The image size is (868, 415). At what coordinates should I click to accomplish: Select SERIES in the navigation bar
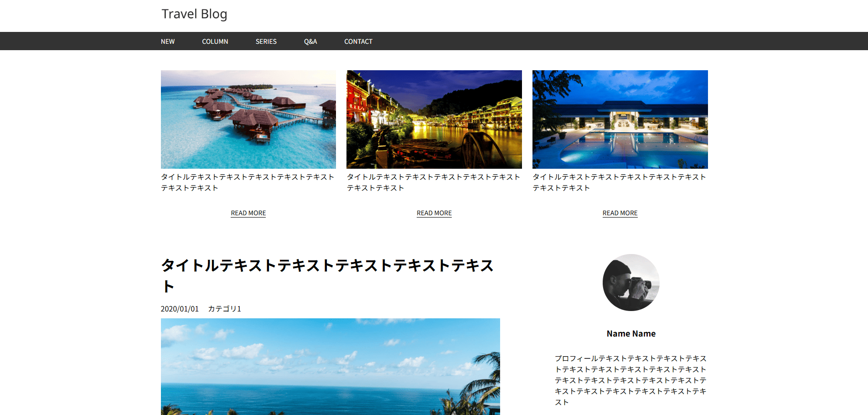pyautogui.click(x=266, y=41)
